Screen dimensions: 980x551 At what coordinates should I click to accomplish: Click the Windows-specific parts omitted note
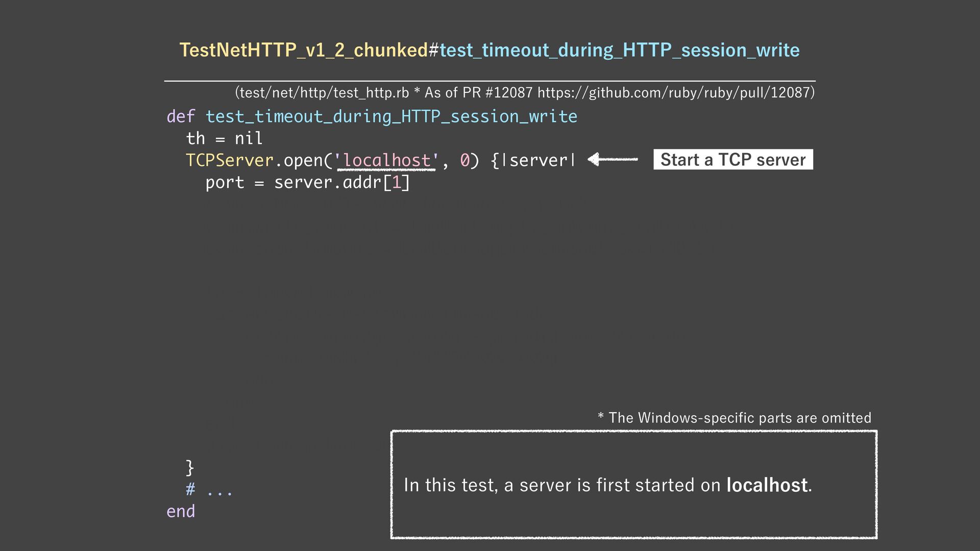point(734,418)
